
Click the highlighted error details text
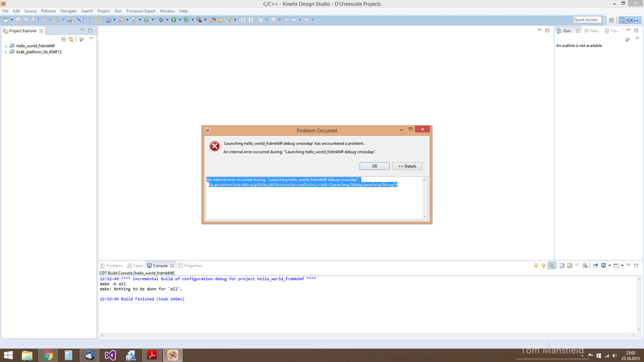[302, 182]
